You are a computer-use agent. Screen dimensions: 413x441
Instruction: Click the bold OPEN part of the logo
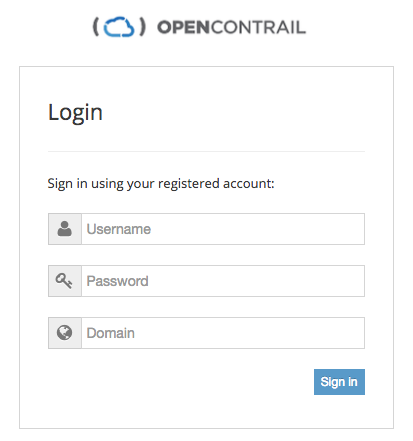coord(183,27)
